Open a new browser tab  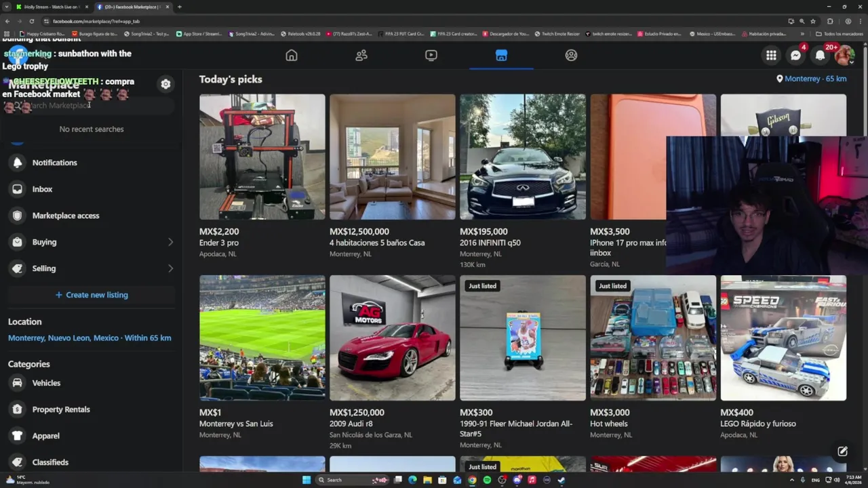[x=179, y=7]
